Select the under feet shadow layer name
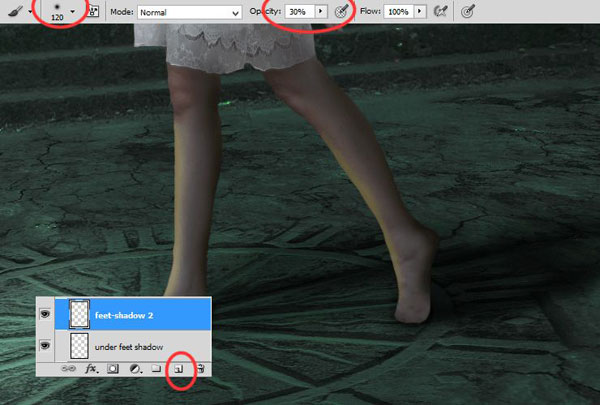 (x=129, y=347)
